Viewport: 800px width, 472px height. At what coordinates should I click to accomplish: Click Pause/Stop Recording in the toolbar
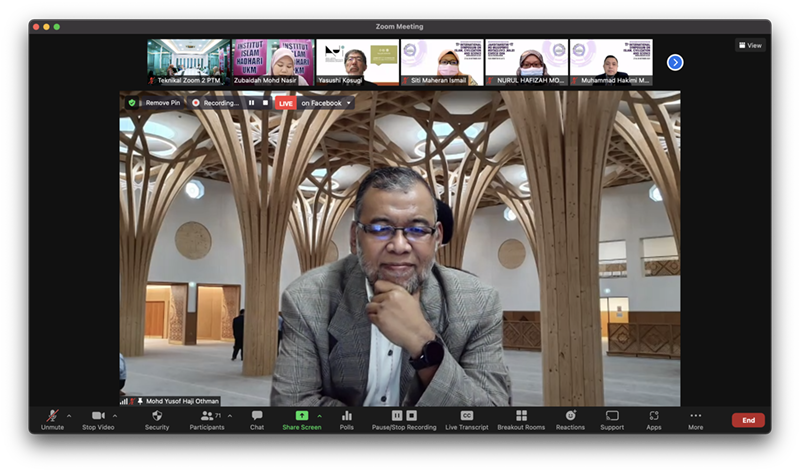click(404, 416)
